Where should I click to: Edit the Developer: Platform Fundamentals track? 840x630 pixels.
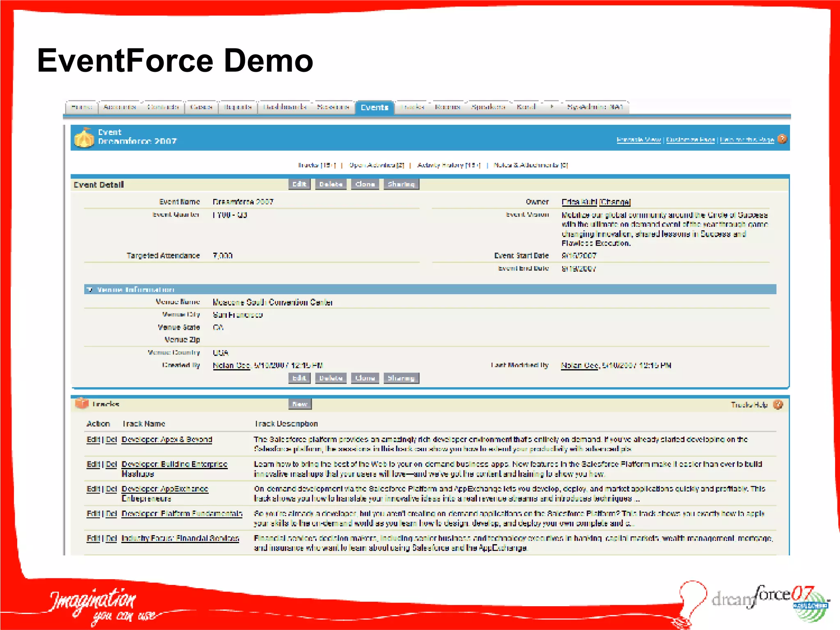(x=93, y=514)
